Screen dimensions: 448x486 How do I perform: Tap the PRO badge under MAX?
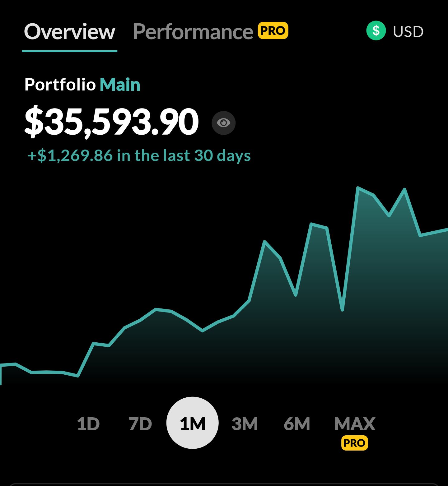(x=354, y=443)
